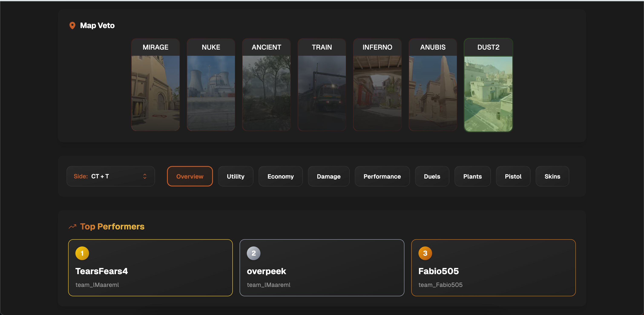The image size is (644, 315).
Task: Select the Ancient map card
Action: [x=266, y=85]
